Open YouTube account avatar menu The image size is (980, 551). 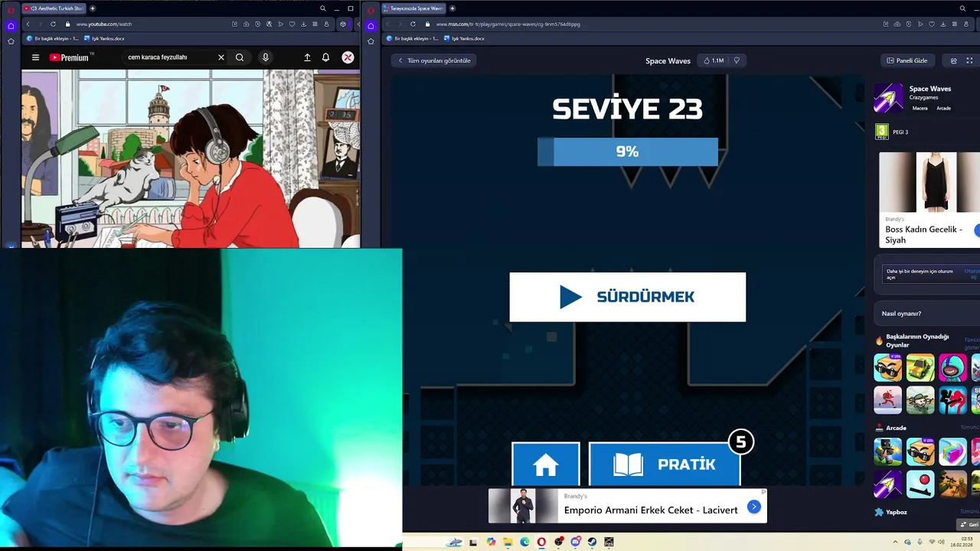coord(348,57)
